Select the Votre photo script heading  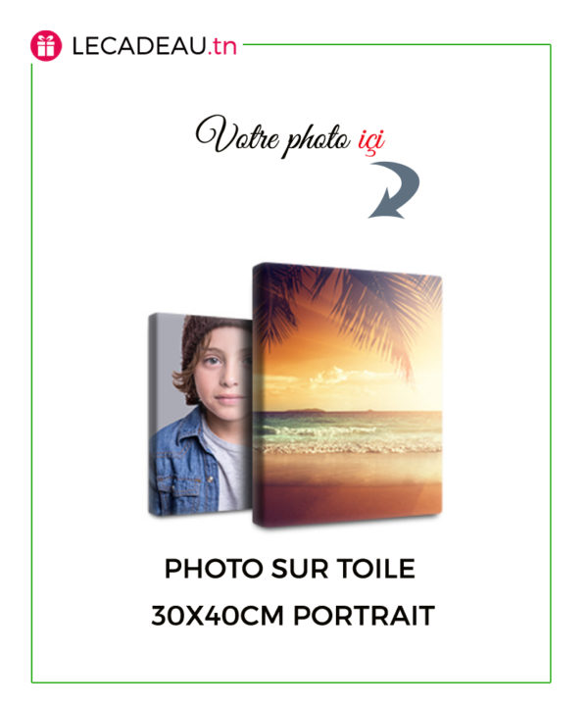[x=272, y=136]
